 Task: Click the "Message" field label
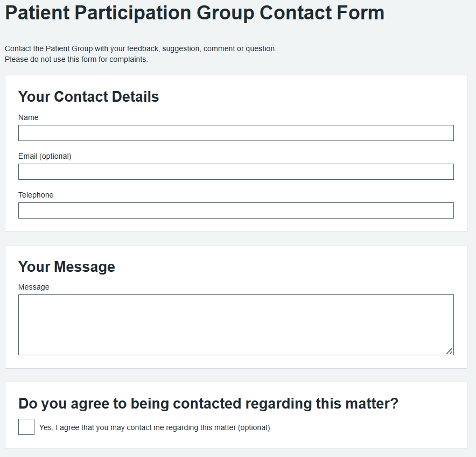tap(34, 287)
